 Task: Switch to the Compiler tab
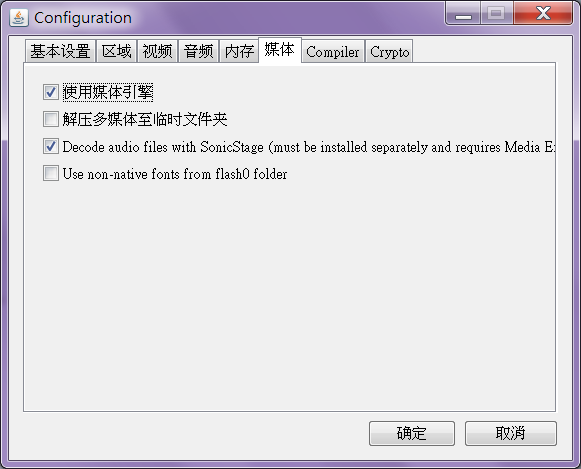click(x=333, y=51)
